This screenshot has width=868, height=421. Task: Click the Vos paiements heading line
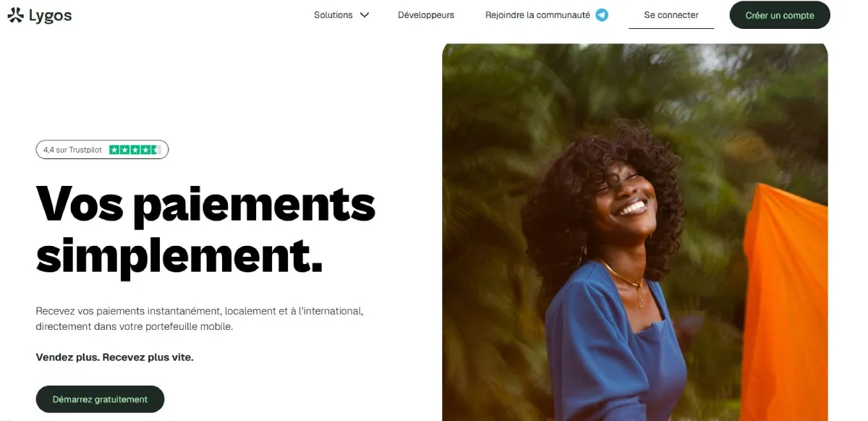click(205, 204)
